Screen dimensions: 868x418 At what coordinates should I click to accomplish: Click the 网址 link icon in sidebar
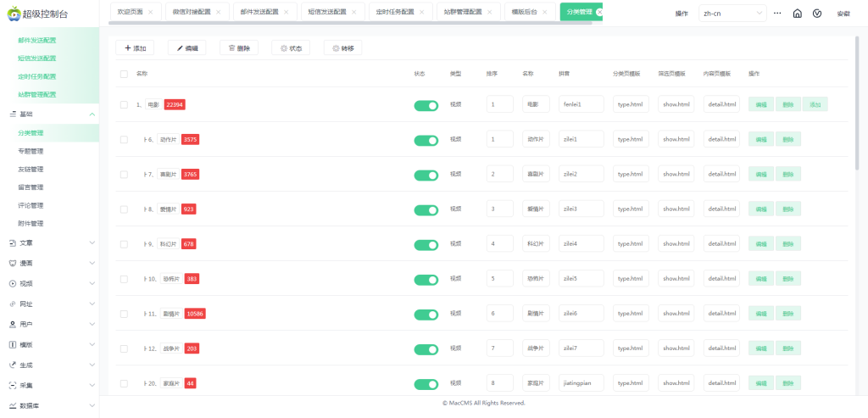coord(13,304)
